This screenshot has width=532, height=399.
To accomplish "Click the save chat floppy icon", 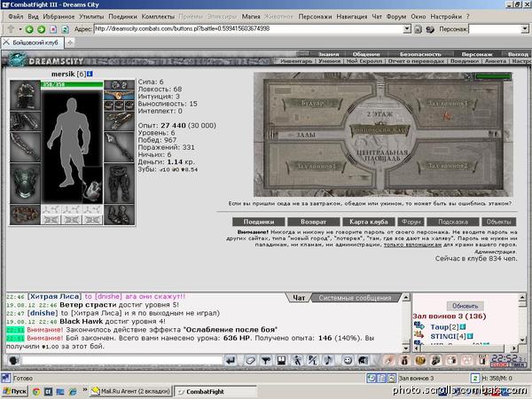I will pos(281,360).
